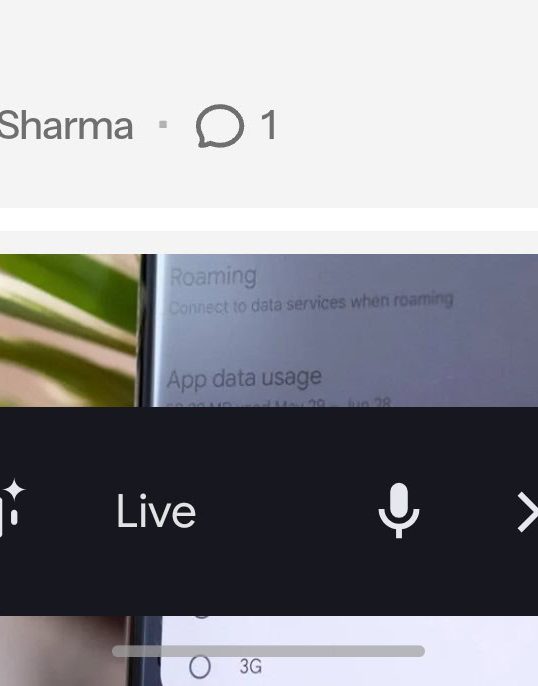
Task: Expand using the right chevron arrow
Action: (527, 511)
